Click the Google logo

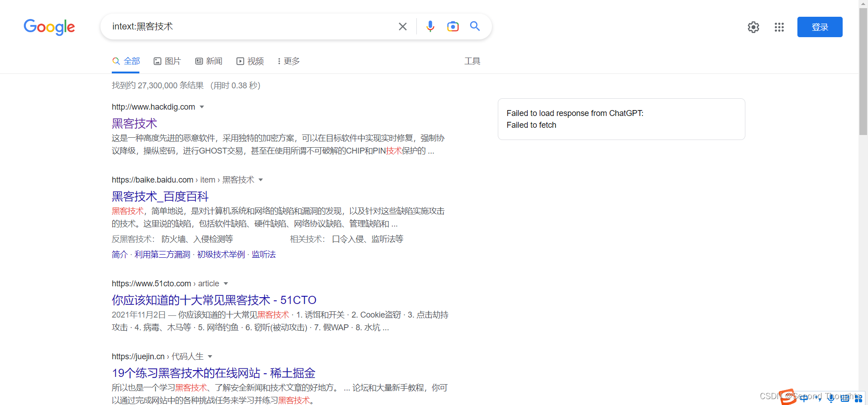coord(49,27)
